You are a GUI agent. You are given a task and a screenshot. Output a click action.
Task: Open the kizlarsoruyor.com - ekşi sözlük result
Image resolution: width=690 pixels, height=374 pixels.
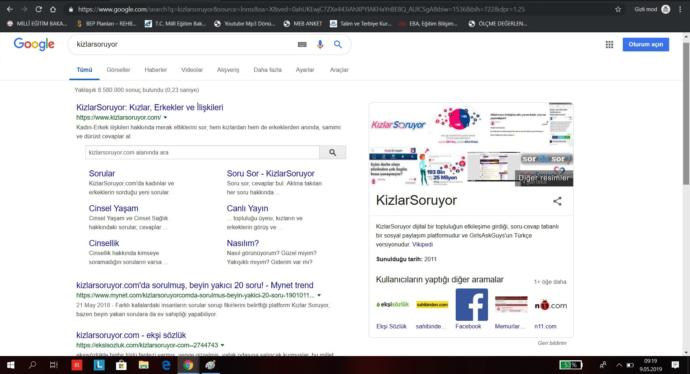[x=131, y=335]
